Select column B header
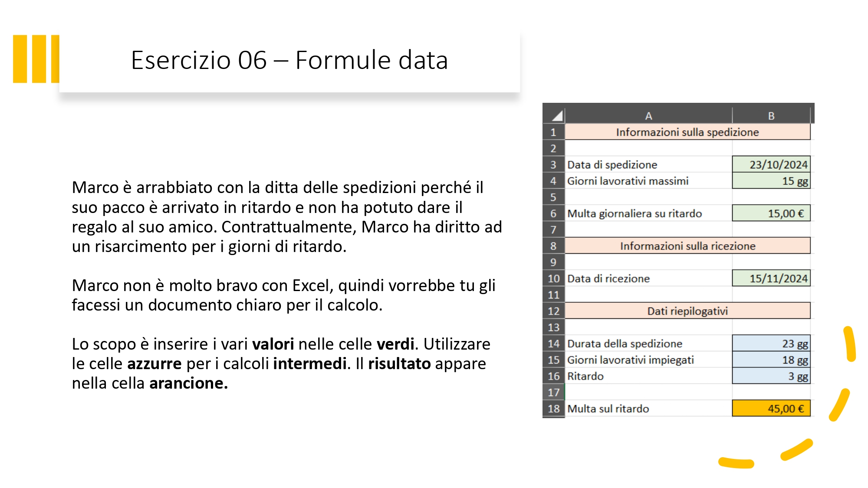The height and width of the screenshot is (488, 868). [771, 116]
